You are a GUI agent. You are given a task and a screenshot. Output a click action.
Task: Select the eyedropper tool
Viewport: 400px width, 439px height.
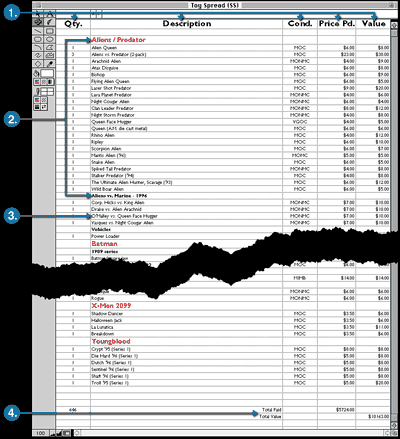pos(49,63)
